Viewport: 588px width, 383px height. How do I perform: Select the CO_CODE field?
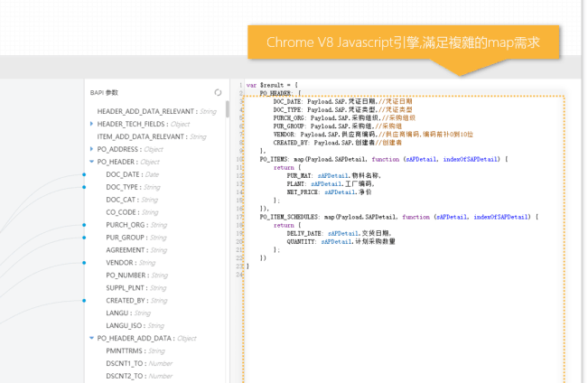click(132, 212)
